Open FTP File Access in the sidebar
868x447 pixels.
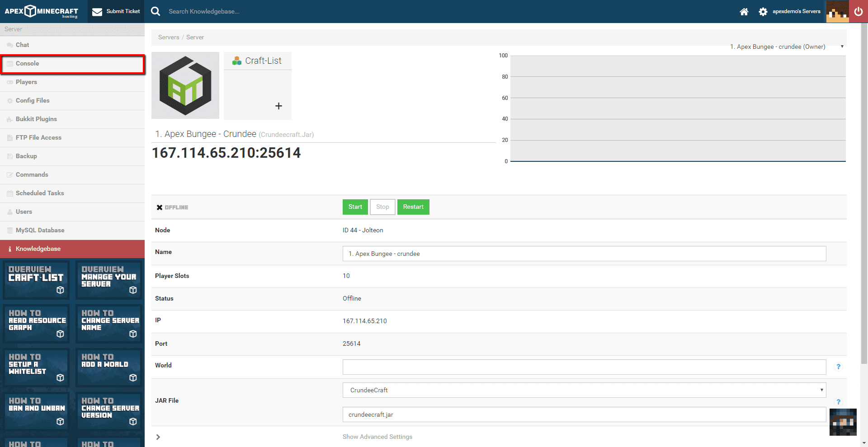click(72, 138)
